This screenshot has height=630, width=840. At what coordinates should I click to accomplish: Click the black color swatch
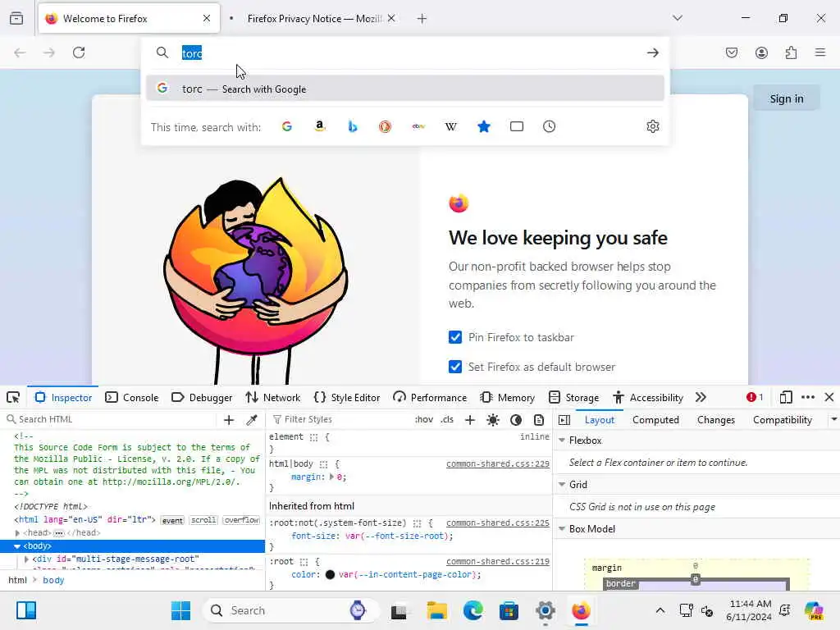point(330,575)
